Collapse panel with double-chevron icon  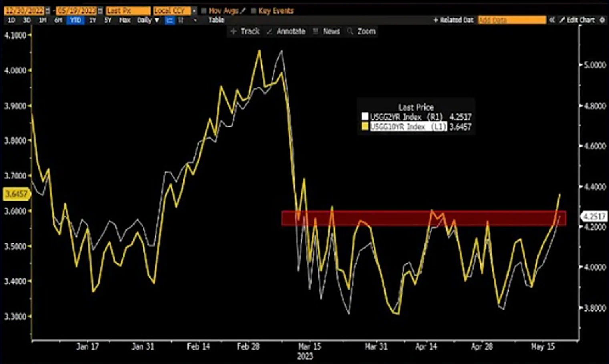coord(552,20)
